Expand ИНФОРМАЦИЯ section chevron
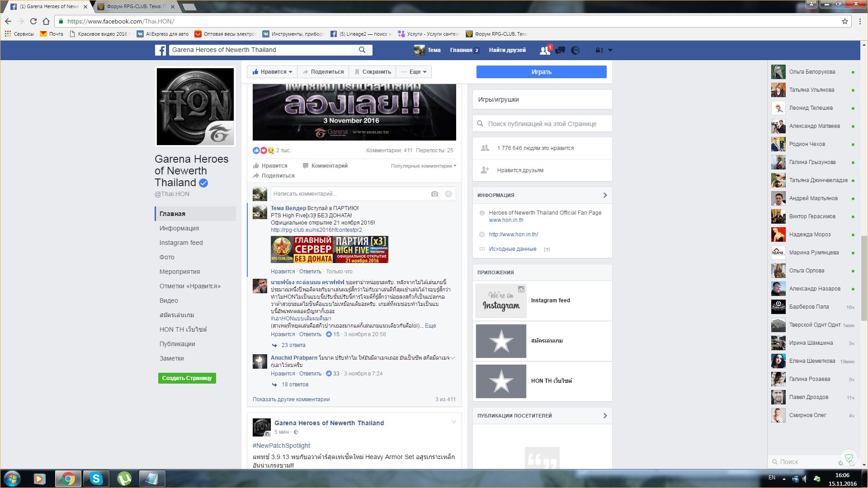This screenshot has width=868, height=488. coord(605,195)
